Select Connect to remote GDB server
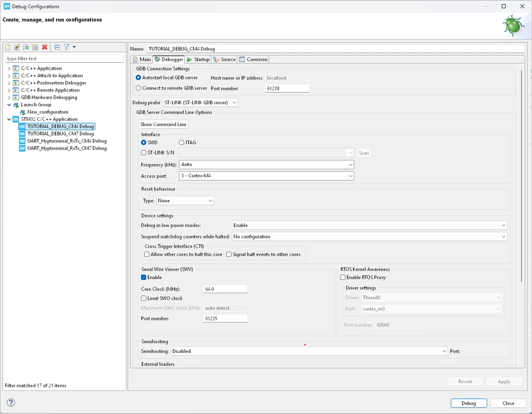 [x=138, y=88]
